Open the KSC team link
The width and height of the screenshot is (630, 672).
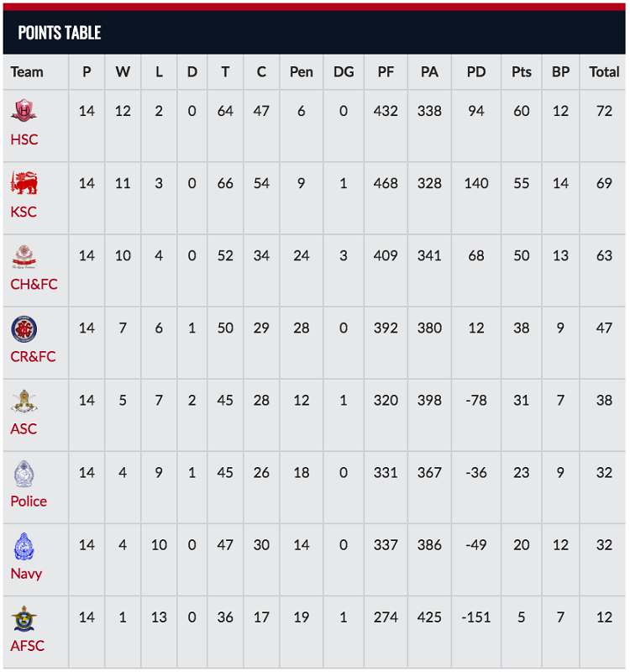(24, 212)
